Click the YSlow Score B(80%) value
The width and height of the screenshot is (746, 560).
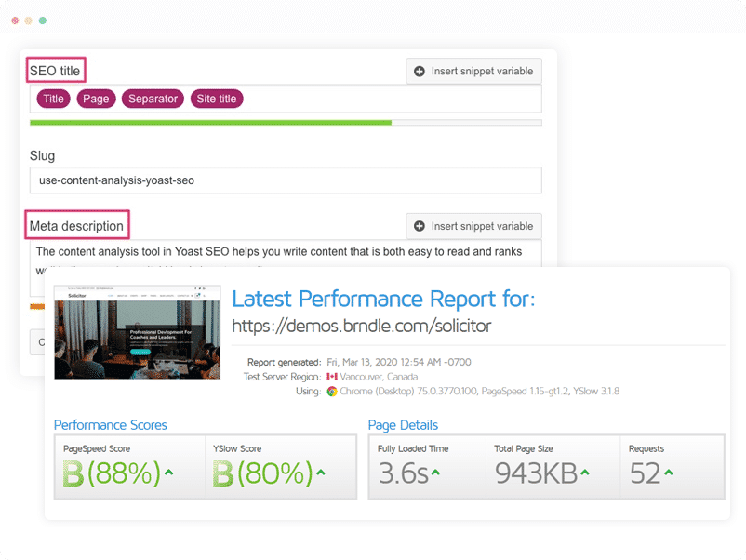click(262, 473)
